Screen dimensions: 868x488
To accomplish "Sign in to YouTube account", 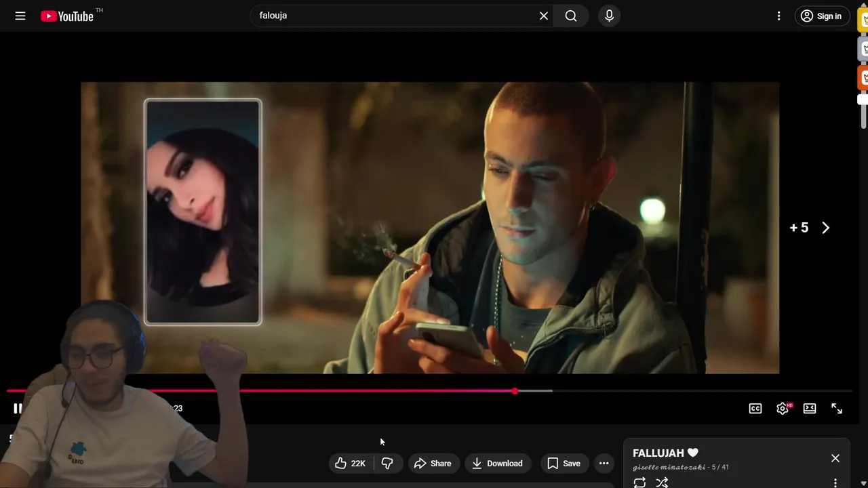I will (821, 16).
